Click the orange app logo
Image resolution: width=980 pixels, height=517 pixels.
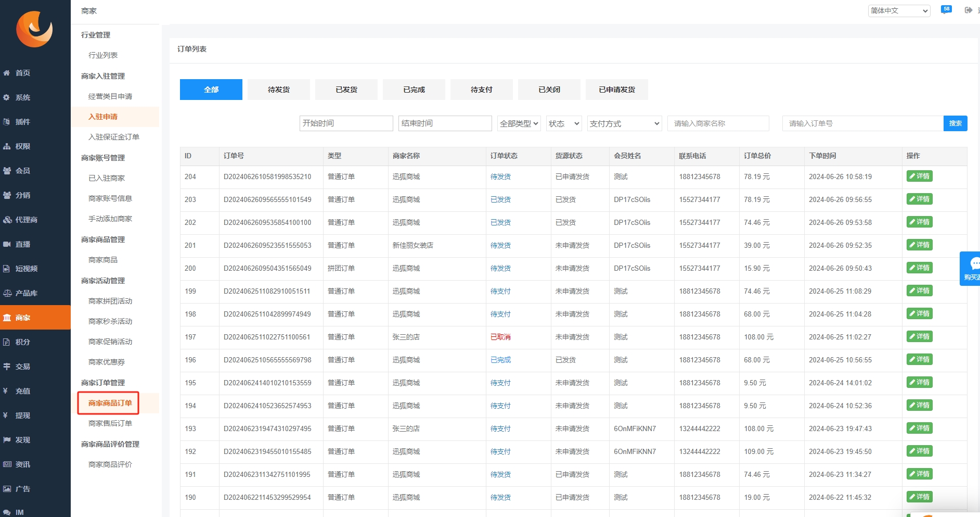click(34, 29)
